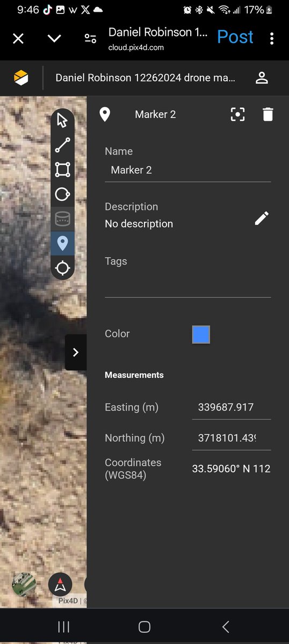Click the Marker 2 pin icon in header

point(105,114)
